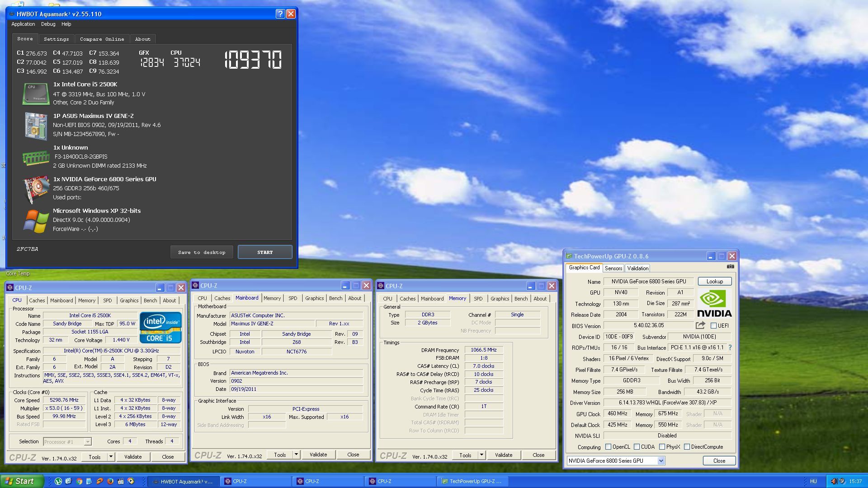Click the Windows logo icon in Aquamark
The width and height of the screenshot is (868, 488).
pos(36,221)
